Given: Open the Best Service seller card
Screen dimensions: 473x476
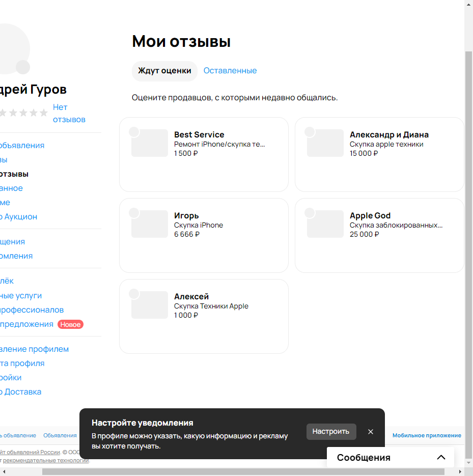Looking at the screenshot, I should [x=204, y=155].
